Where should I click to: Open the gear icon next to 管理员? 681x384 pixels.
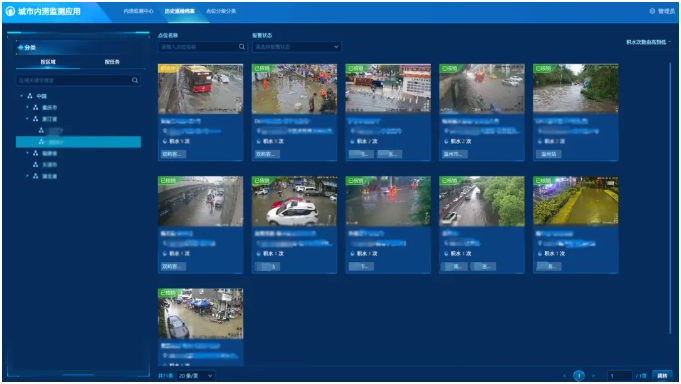tap(652, 11)
